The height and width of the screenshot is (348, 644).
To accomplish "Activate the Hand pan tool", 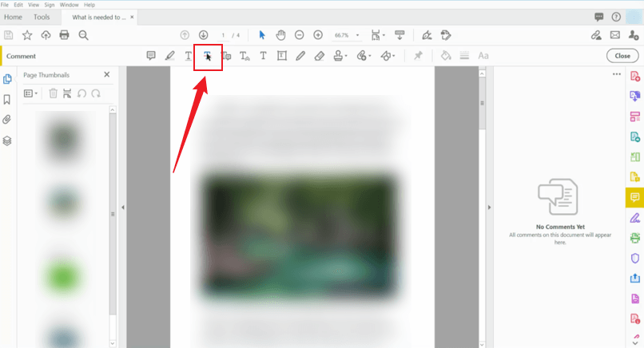I will tap(281, 35).
